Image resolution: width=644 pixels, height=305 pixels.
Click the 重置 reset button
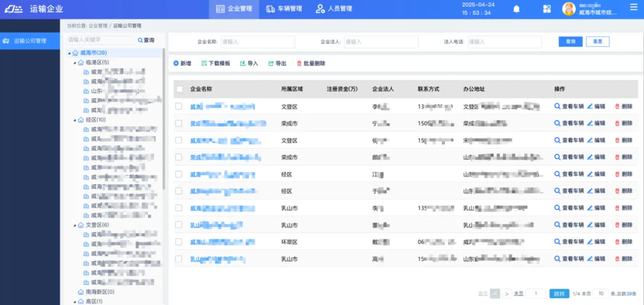(x=597, y=42)
